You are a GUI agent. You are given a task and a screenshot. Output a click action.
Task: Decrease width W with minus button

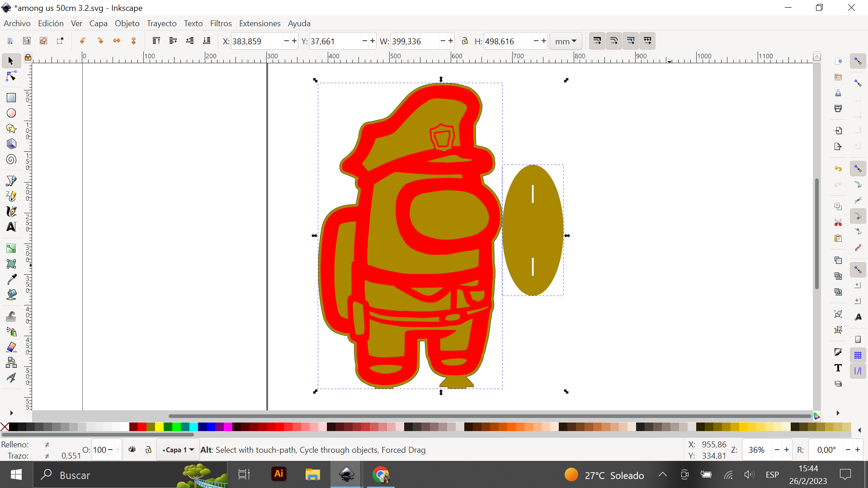click(443, 41)
